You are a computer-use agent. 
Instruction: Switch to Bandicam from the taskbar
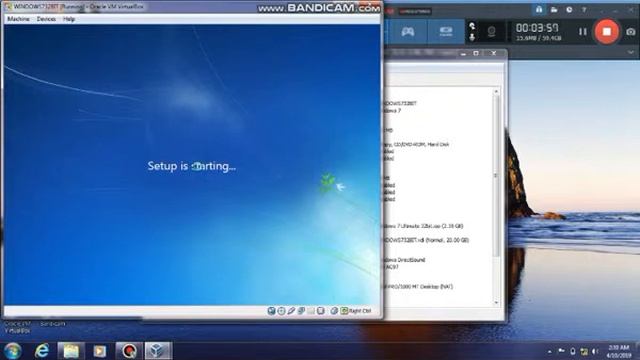pos(129,351)
